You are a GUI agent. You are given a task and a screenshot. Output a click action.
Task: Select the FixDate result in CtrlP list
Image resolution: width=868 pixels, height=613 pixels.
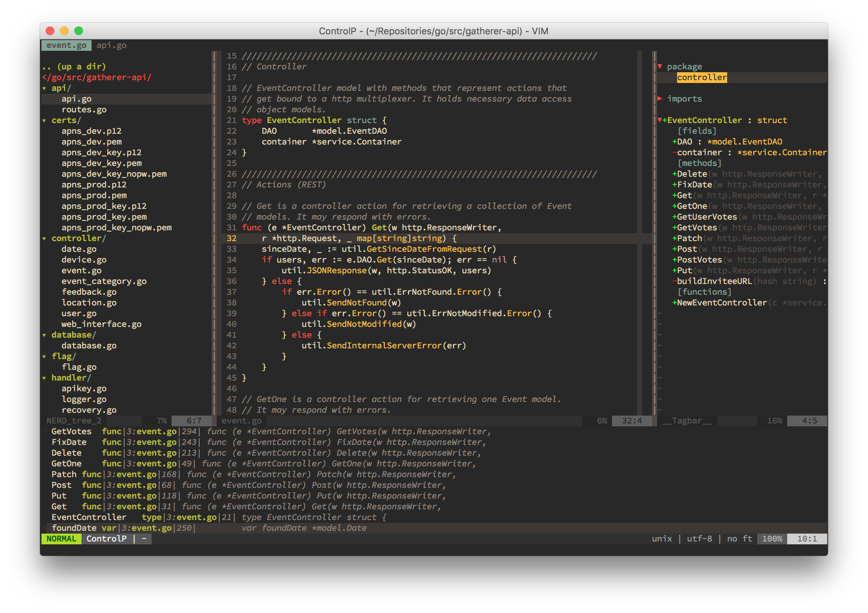[x=69, y=442]
